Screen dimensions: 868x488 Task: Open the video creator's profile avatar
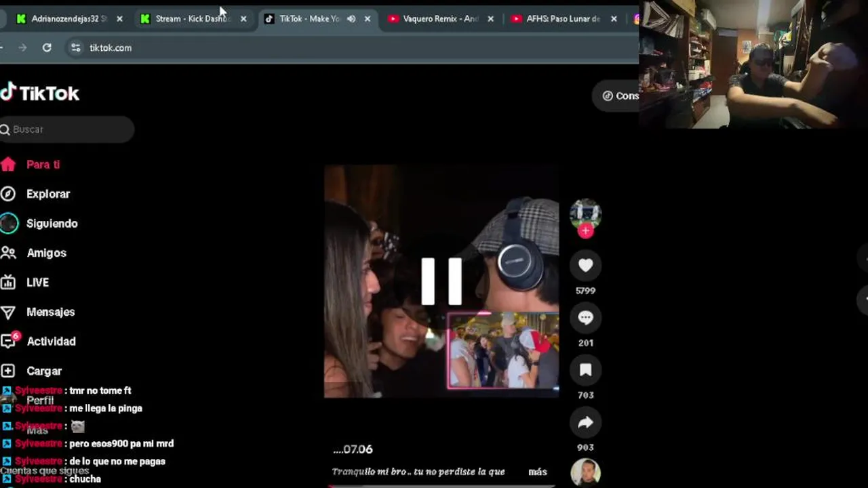pos(585,214)
